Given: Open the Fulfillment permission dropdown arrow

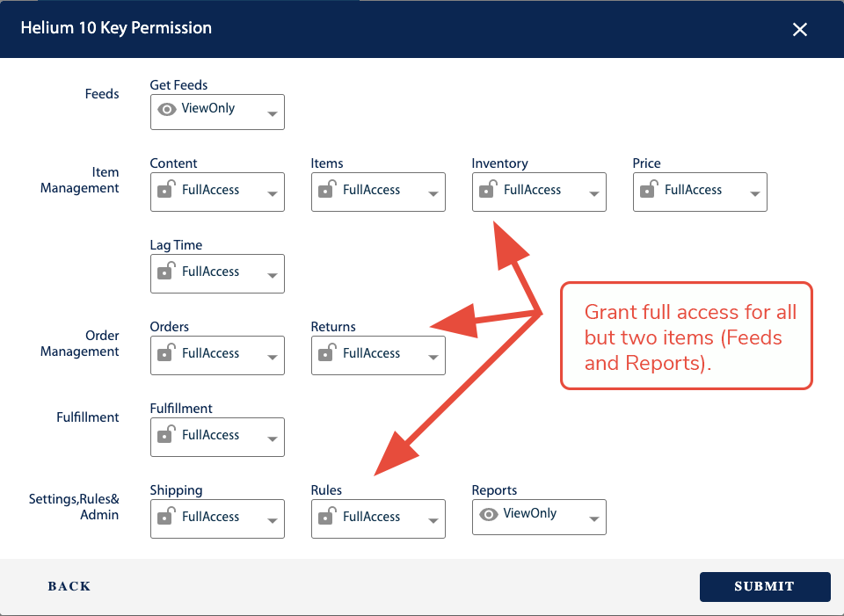Looking at the screenshot, I should click(273, 439).
